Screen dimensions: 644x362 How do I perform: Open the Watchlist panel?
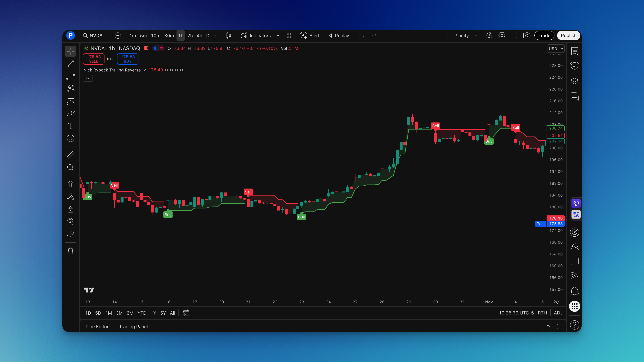[574, 51]
